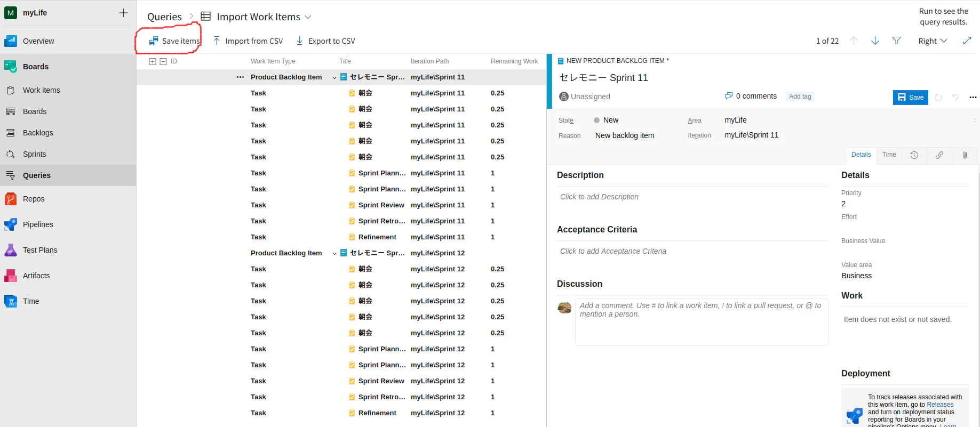The image size is (980, 427).
Task: Sort by the ID column header
Action: tap(174, 61)
